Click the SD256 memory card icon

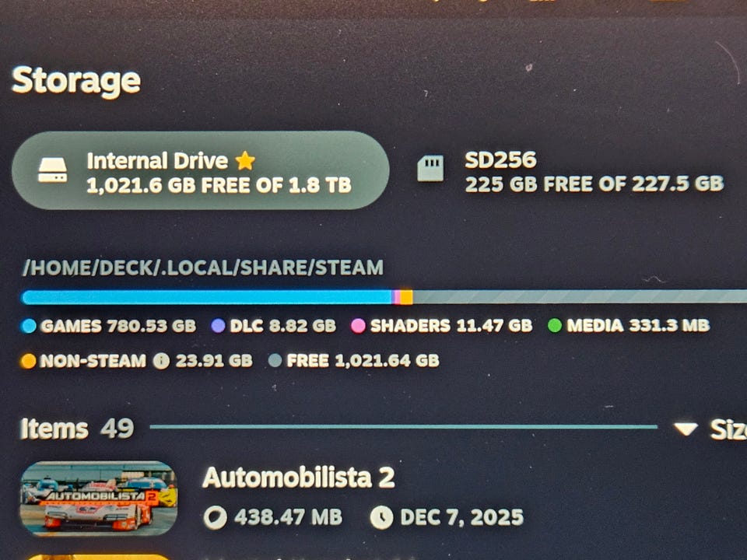pos(430,168)
